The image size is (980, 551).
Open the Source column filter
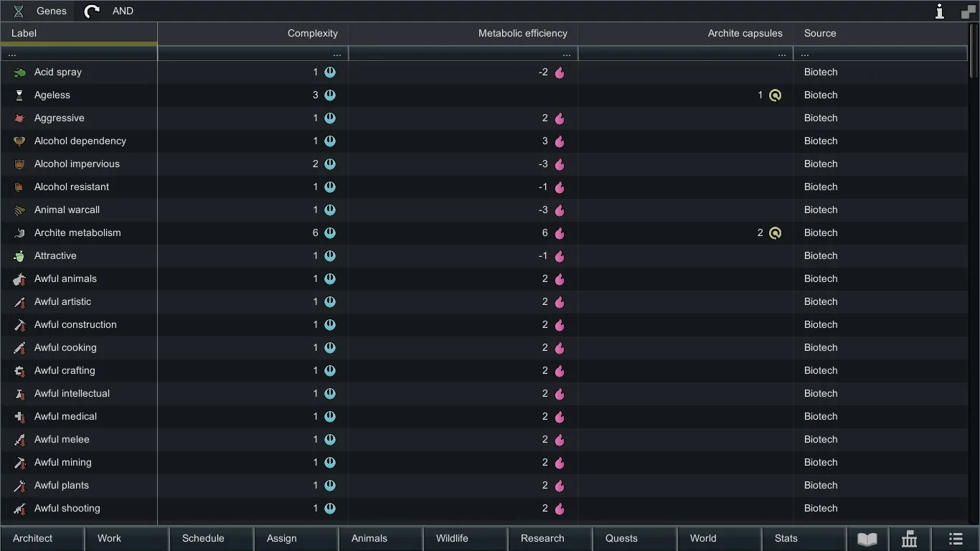880,54
